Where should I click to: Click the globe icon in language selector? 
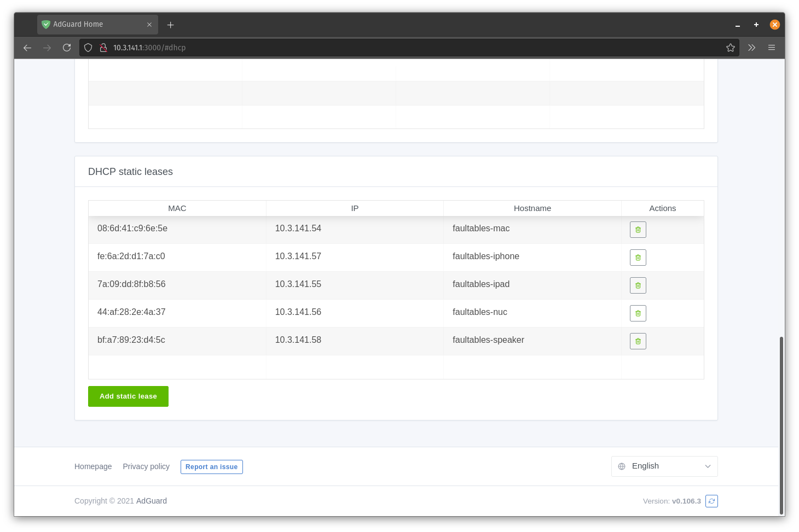pos(622,466)
